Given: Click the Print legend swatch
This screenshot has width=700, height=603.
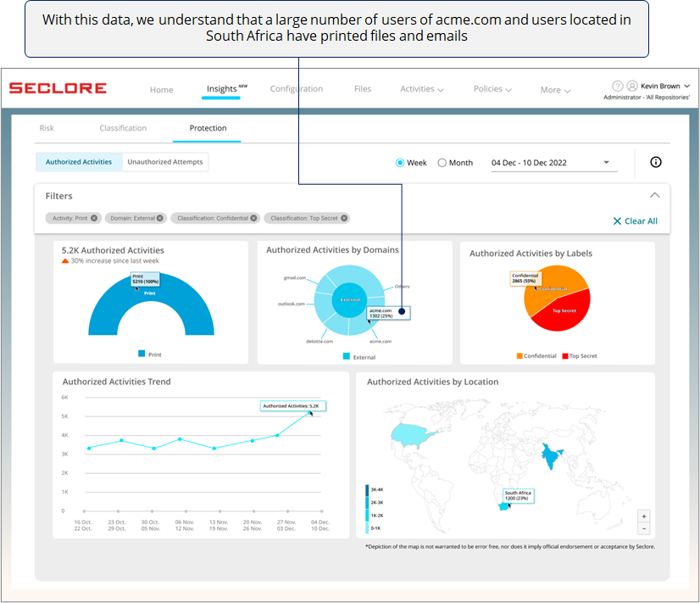Looking at the screenshot, I should click(x=142, y=354).
